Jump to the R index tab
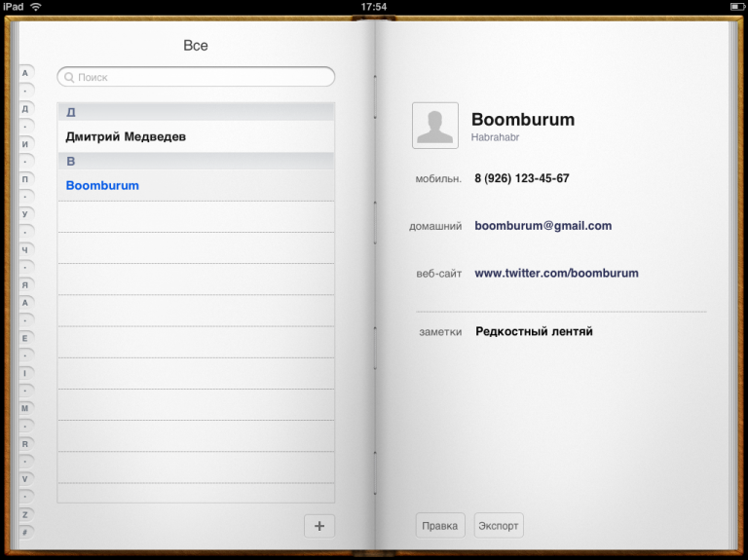Screen dimensions: 748x560 25,443
